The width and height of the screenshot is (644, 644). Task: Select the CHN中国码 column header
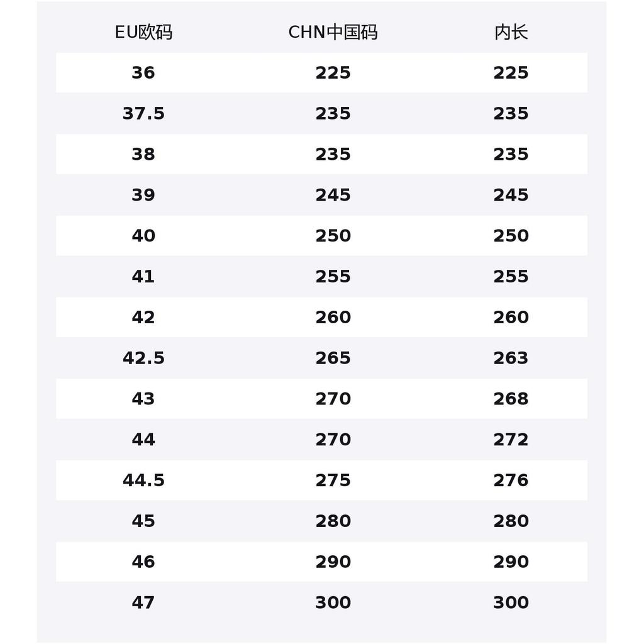click(333, 32)
